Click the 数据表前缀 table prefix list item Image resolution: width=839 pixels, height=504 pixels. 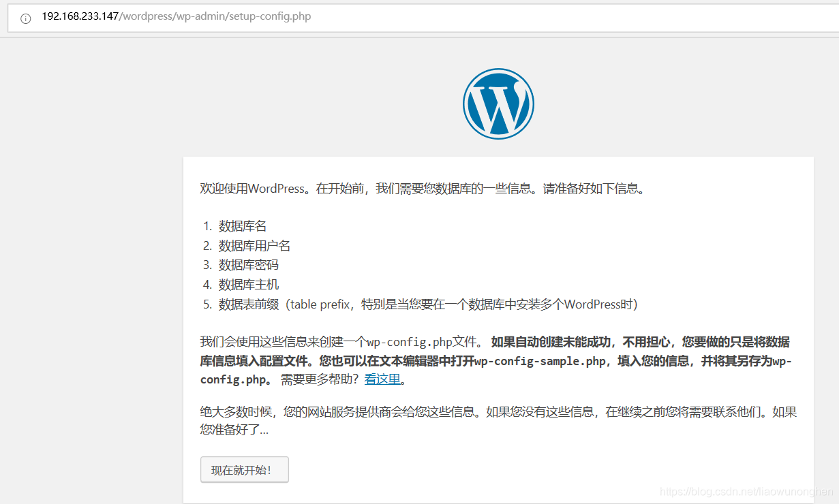point(428,304)
